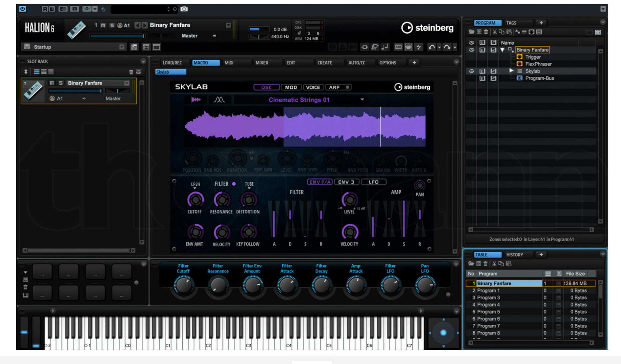
Task: Select the spectral curves icon in Skylab
Action: coord(219,99)
